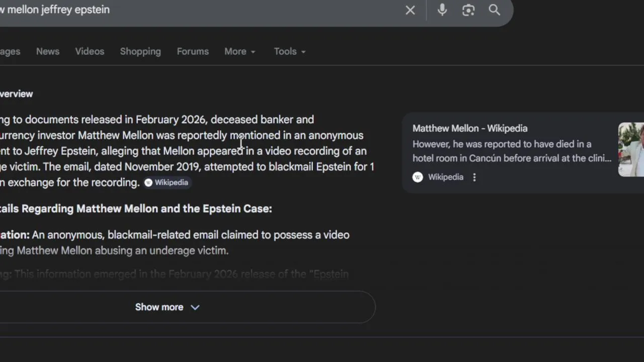Open the Tools dropdown
This screenshot has height=362, width=644.
point(290,51)
